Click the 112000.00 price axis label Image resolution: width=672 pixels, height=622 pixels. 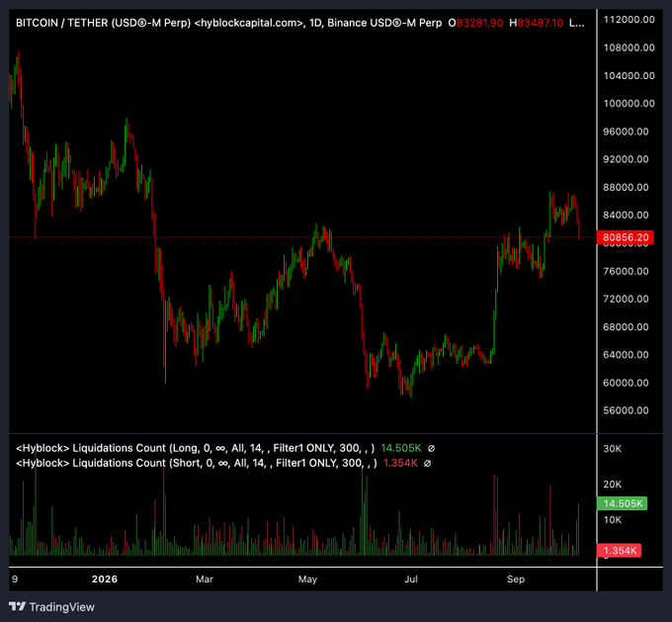coord(629,20)
